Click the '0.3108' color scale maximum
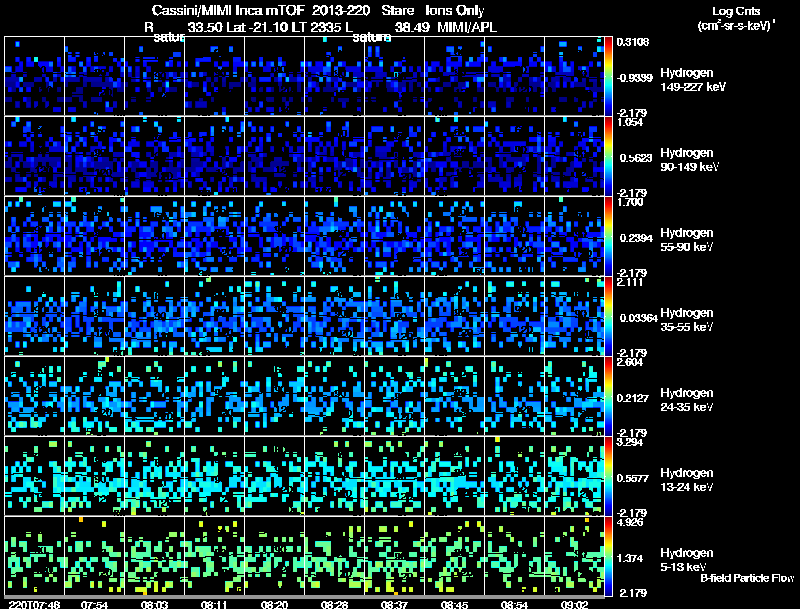 (x=633, y=42)
